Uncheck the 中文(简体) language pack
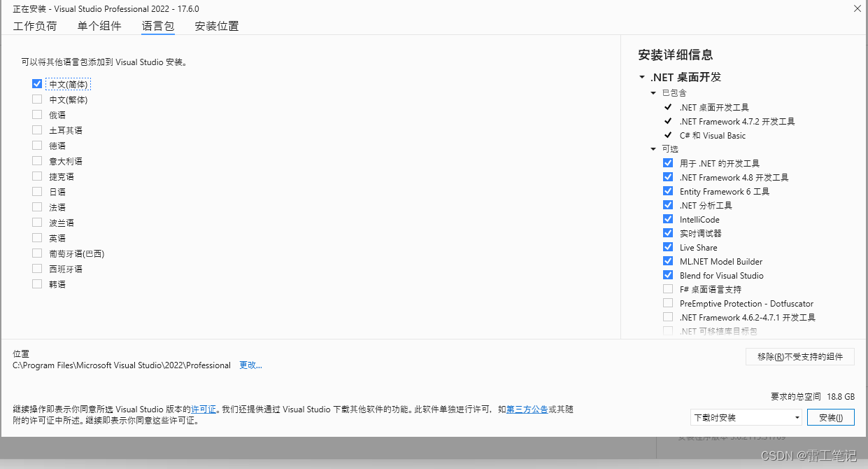Image resolution: width=868 pixels, height=469 pixels. tap(37, 84)
